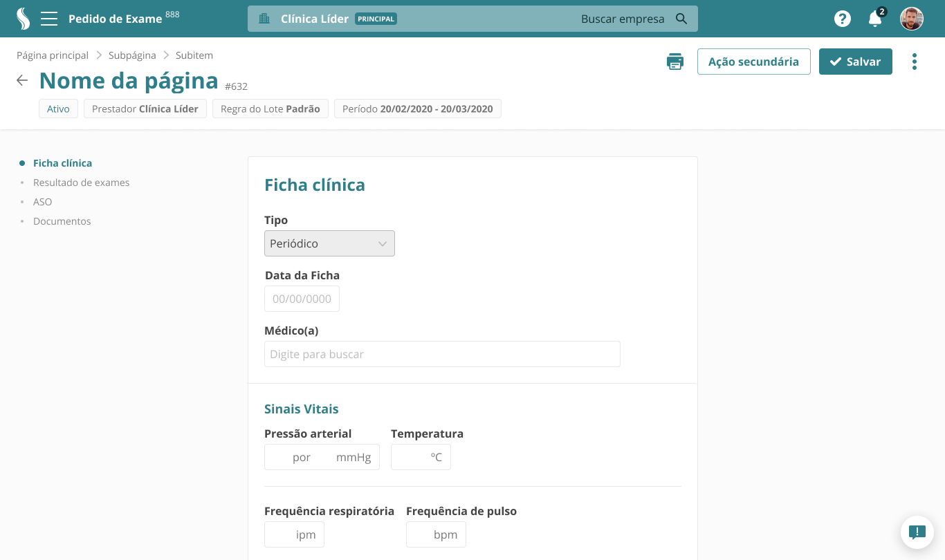The height and width of the screenshot is (560, 945).
Task: Click the Subitem breadcrumb
Action: (194, 55)
